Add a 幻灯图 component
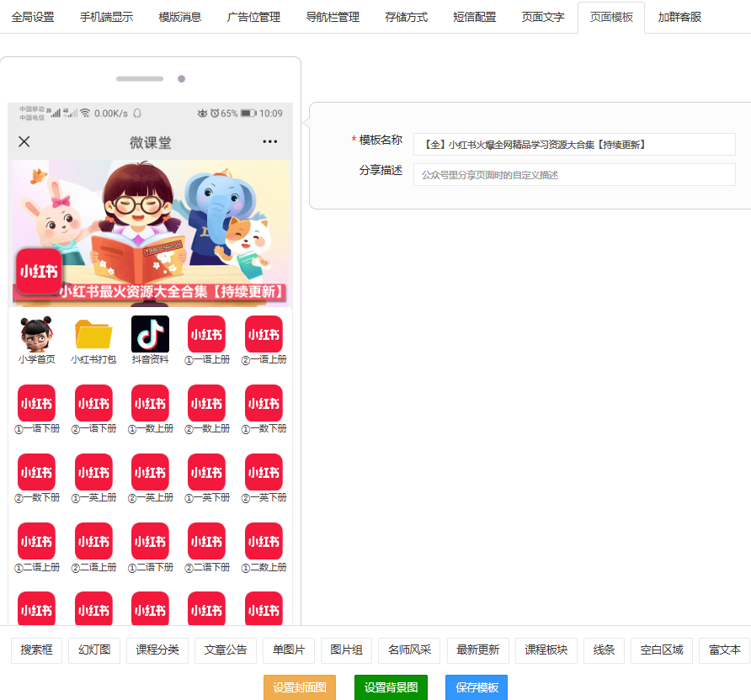This screenshot has height=700, width=751. pos(94,650)
